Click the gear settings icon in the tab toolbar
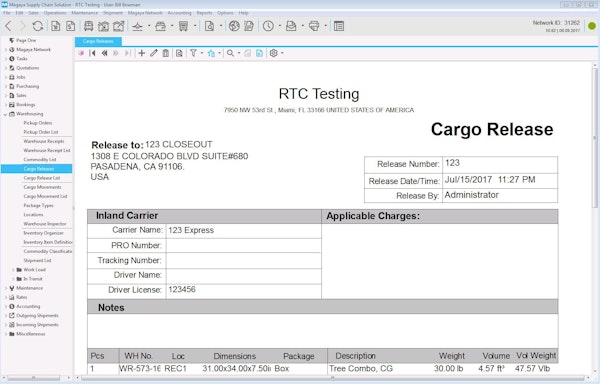600x384 pixels. click(273, 53)
